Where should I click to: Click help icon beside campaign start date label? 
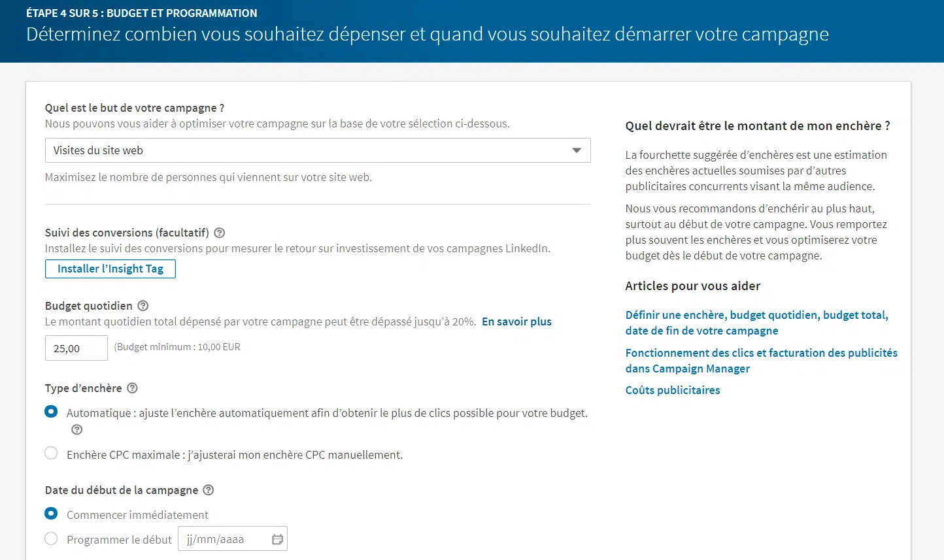[209, 490]
